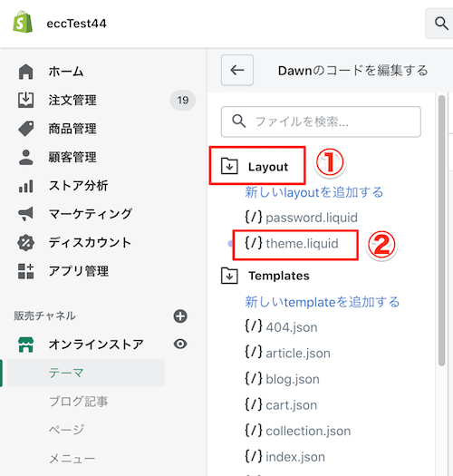This screenshot has height=476, width=453.
Task: Open ストア分析 in the sidebar
Action: click(78, 186)
